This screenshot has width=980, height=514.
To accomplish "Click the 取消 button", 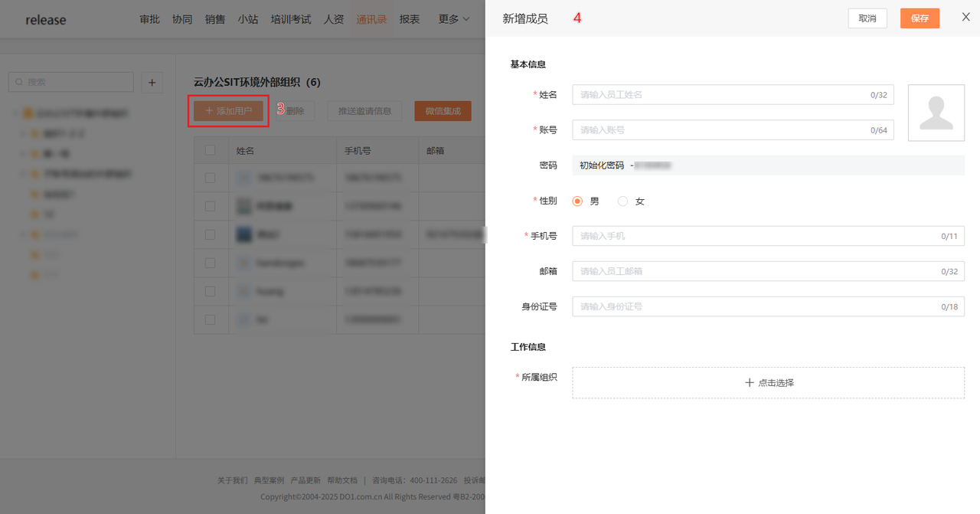I will point(867,18).
